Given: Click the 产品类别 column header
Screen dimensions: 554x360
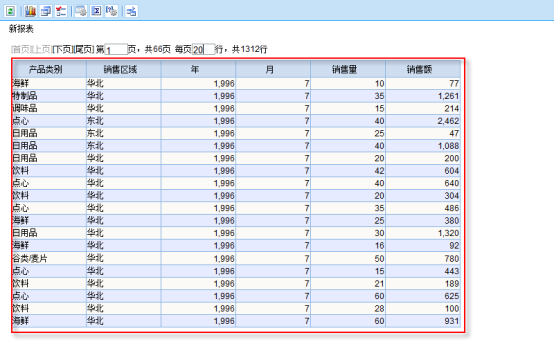Looking at the screenshot, I should pyautogui.click(x=49, y=69).
